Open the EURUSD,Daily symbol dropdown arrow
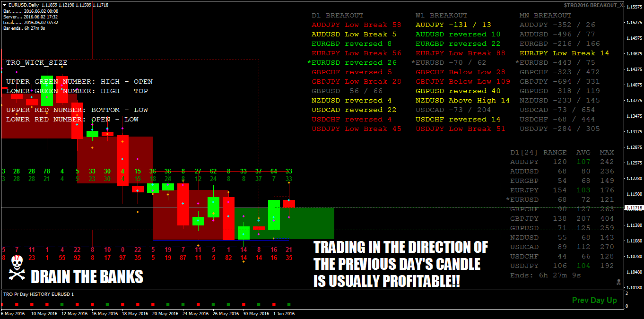644x319 pixels. (x=4, y=4)
